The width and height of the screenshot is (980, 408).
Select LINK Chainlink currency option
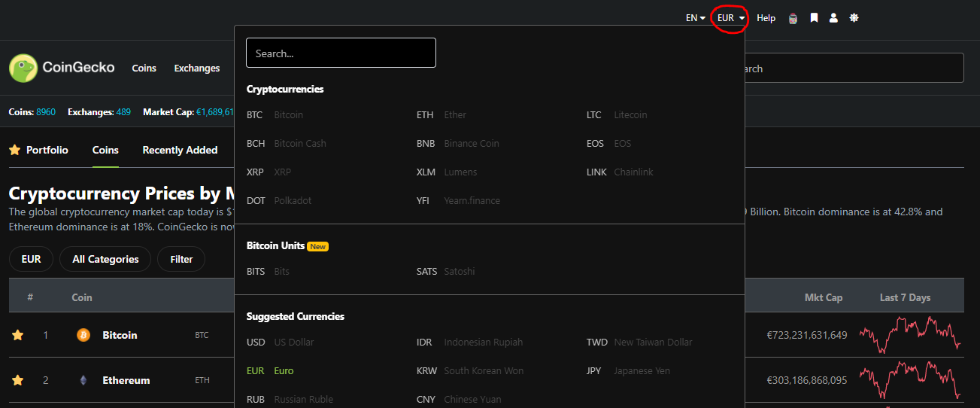tap(620, 172)
